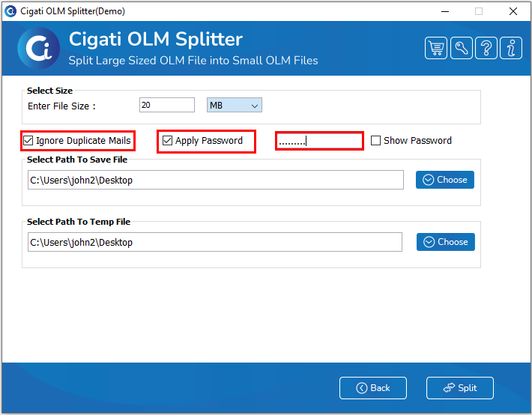Minimize the OLM Splitter window
This screenshot has width=532, height=415.
(445, 11)
